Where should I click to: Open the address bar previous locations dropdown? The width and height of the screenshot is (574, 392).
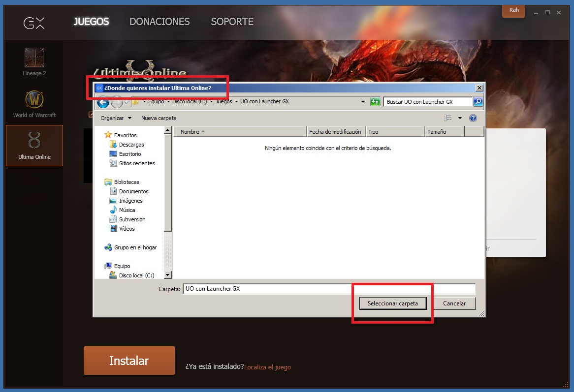(363, 102)
